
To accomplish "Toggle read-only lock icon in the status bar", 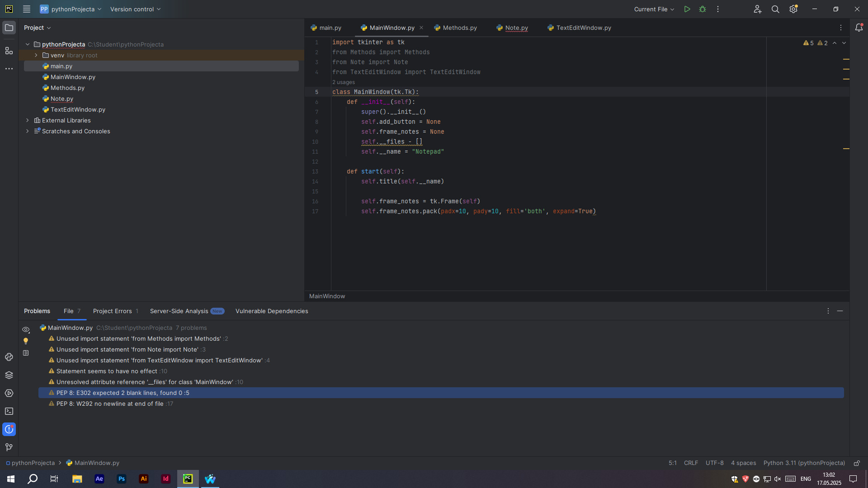I will [x=857, y=463].
